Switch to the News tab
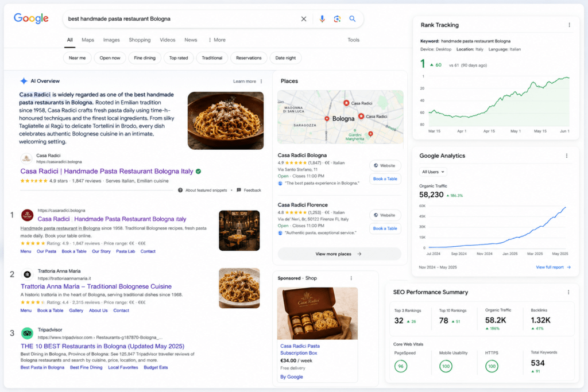This screenshot has width=588, height=392. [191, 40]
